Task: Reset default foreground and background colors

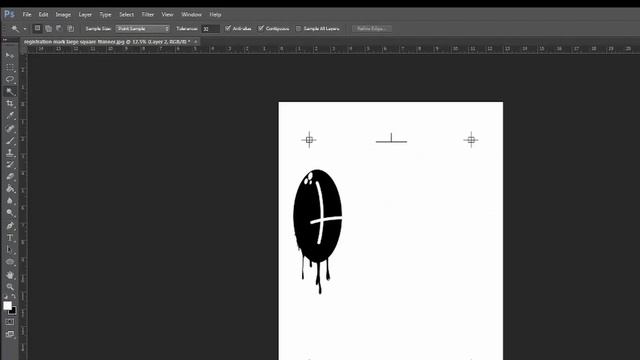Action: pyautogui.click(x=6, y=297)
